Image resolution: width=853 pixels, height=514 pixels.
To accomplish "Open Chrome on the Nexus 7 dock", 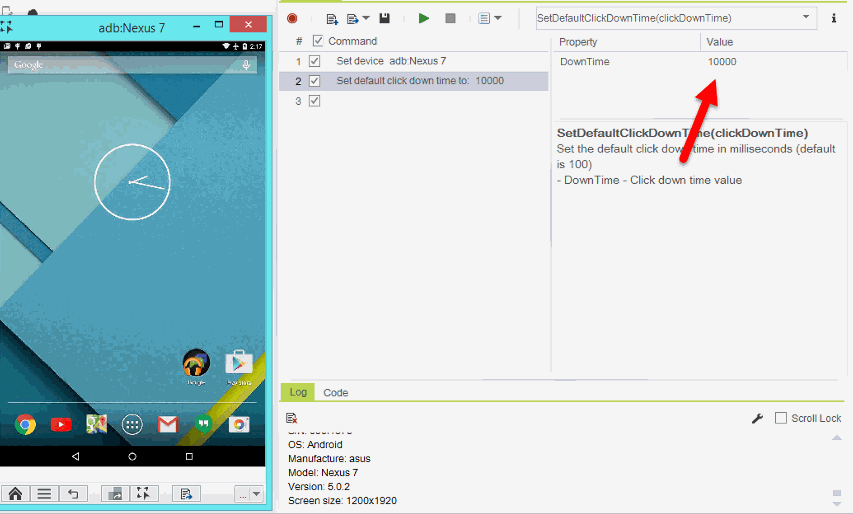I will tap(25, 425).
